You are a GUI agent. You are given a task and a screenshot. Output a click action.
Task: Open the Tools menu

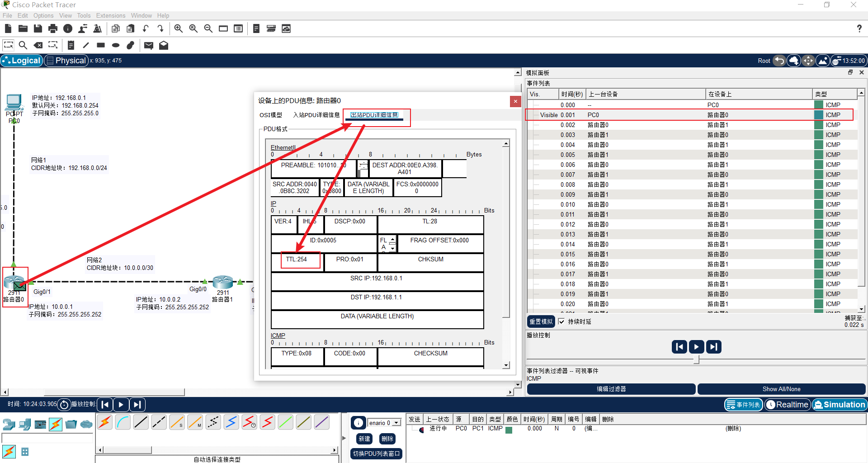pyautogui.click(x=84, y=15)
